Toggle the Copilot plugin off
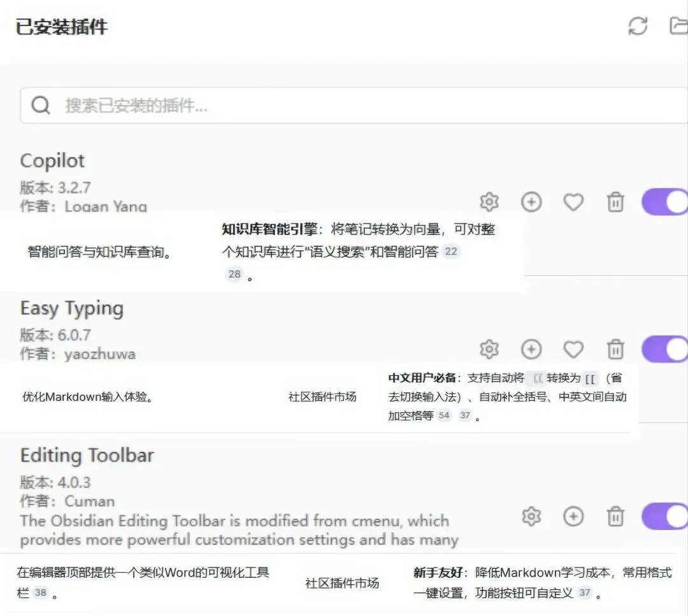The width and height of the screenshot is (688, 616). point(664,202)
